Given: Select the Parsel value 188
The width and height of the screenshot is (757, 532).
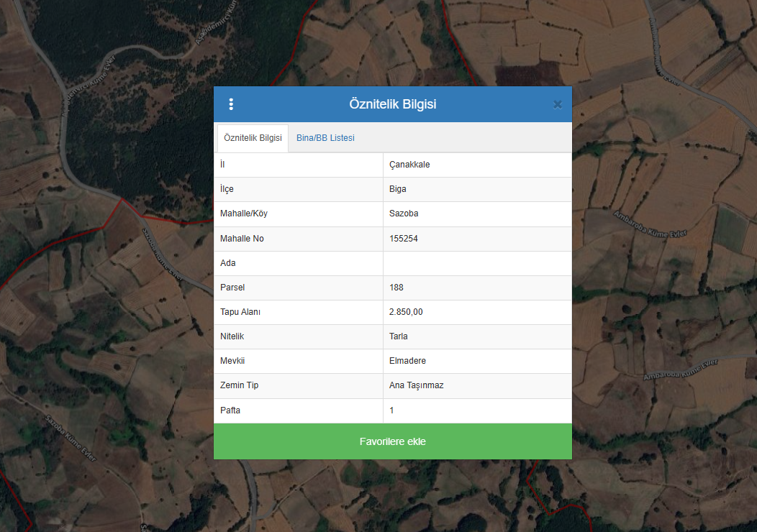Looking at the screenshot, I should pos(396,288).
